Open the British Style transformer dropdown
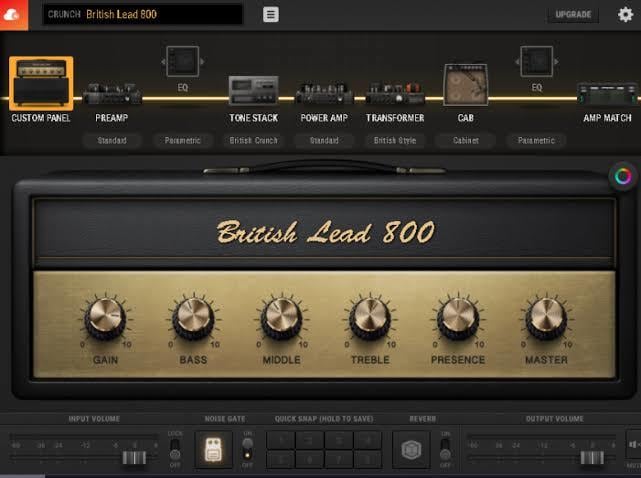Image resolution: width=641 pixels, height=478 pixels. 395,141
